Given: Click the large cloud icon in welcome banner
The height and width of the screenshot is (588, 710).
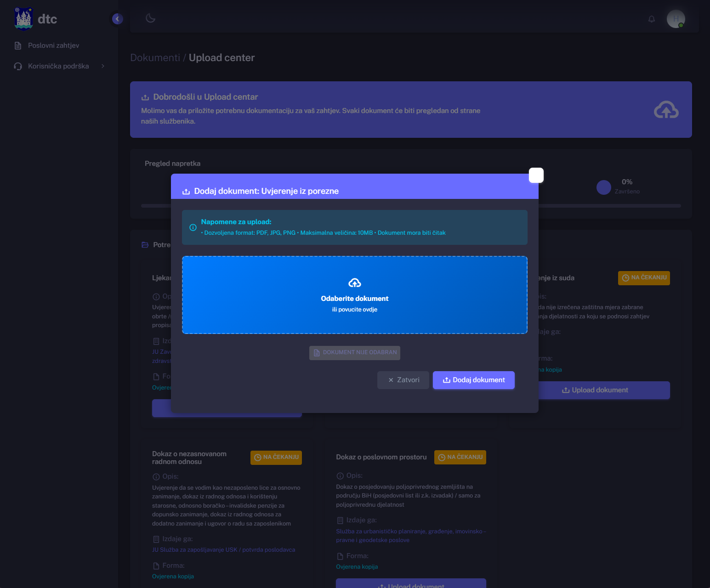Looking at the screenshot, I should 666,110.
